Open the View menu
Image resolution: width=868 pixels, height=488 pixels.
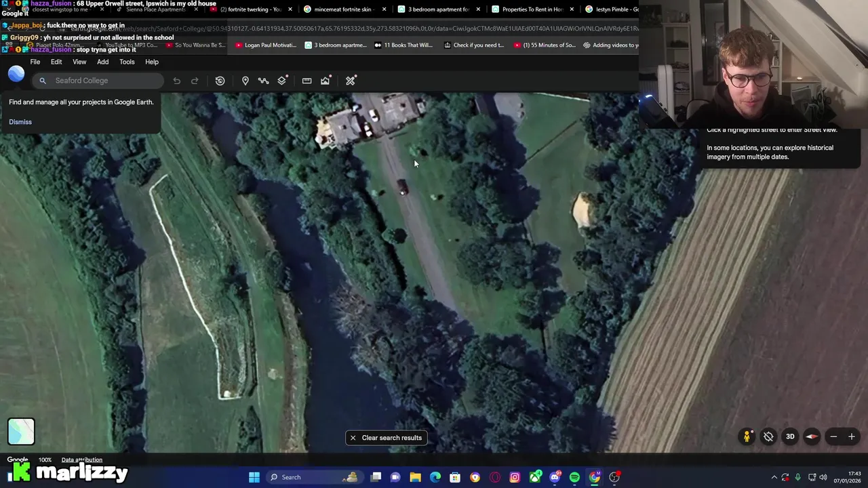coord(79,62)
